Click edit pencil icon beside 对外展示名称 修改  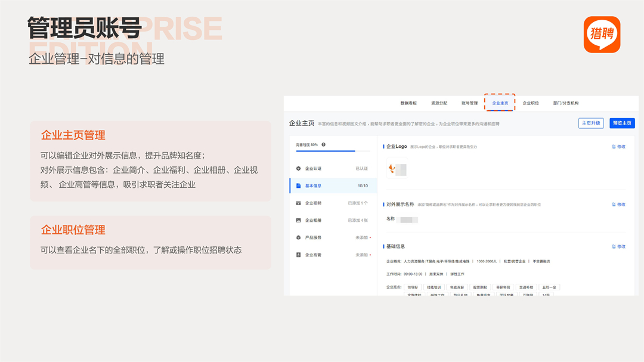tap(614, 204)
